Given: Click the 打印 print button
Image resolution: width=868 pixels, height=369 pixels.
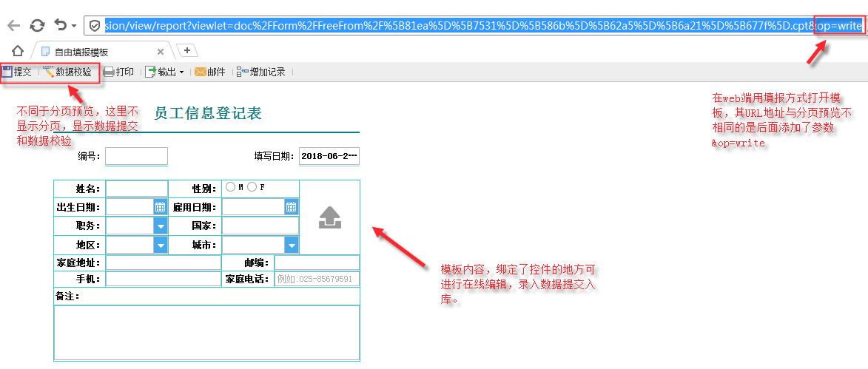Looking at the screenshot, I should [119, 72].
